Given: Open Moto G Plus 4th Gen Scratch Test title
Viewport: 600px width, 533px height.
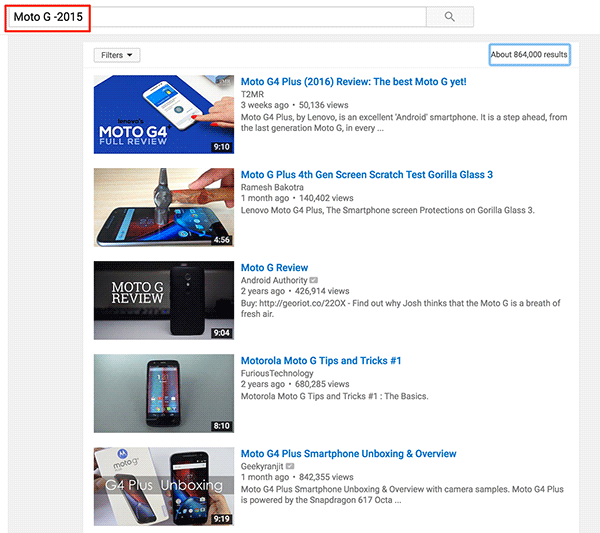Looking at the screenshot, I should (366, 175).
